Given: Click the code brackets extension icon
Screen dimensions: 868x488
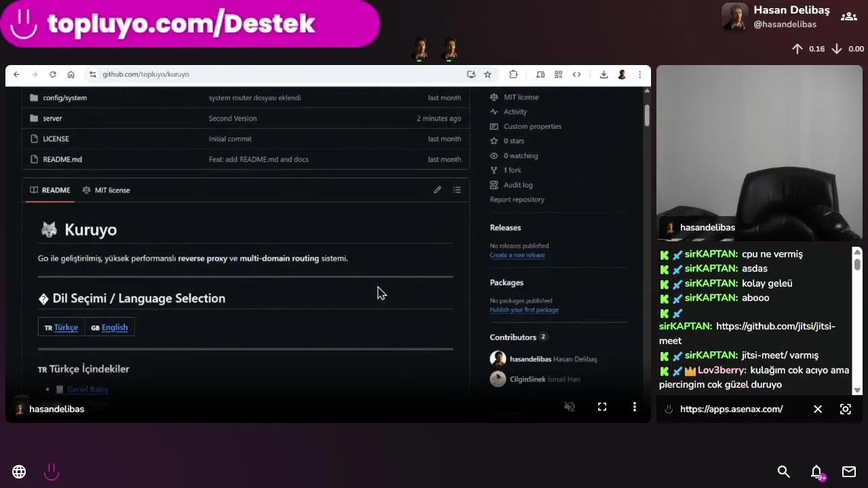Looking at the screenshot, I should 576,75.
